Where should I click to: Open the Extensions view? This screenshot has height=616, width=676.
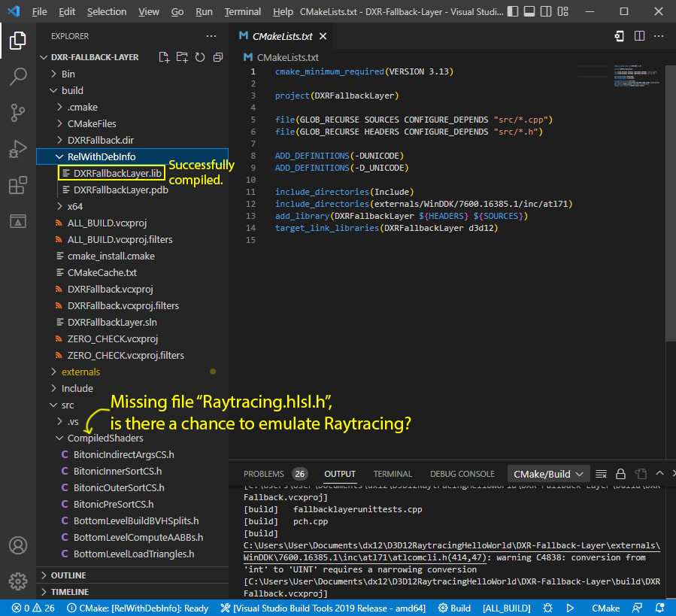coord(18,186)
